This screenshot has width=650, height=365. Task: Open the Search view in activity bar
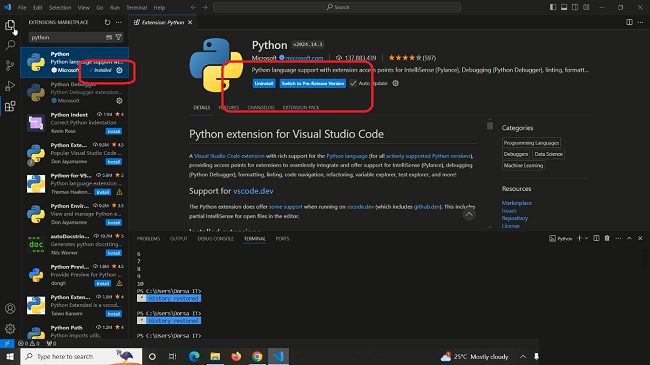pos(10,45)
